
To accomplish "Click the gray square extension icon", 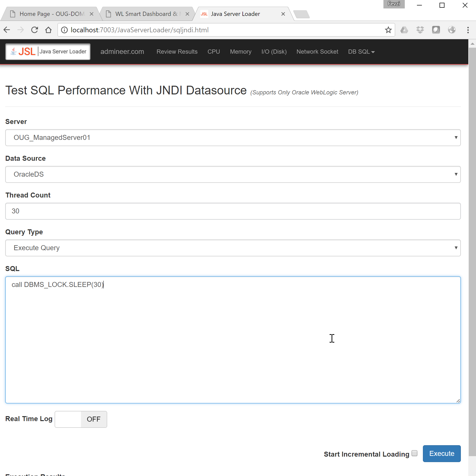I will [x=436, y=30].
